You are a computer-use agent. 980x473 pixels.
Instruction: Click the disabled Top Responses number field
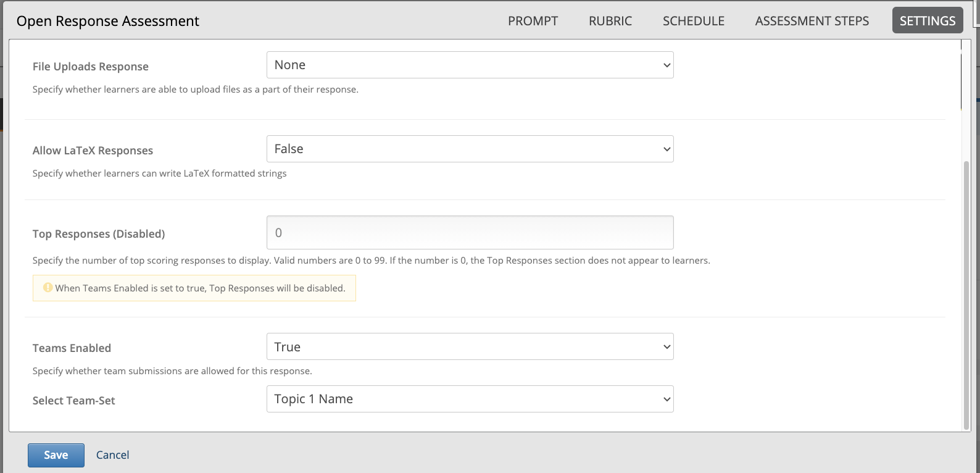tap(470, 233)
